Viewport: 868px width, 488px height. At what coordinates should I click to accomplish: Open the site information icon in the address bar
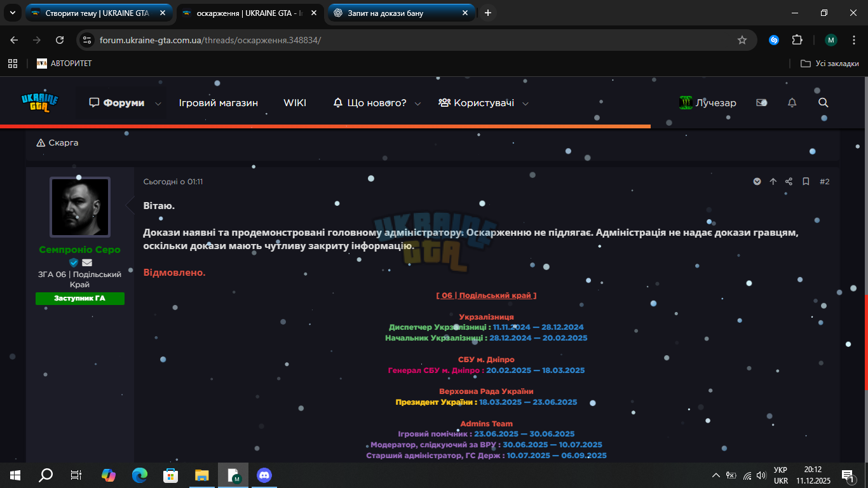(88, 40)
